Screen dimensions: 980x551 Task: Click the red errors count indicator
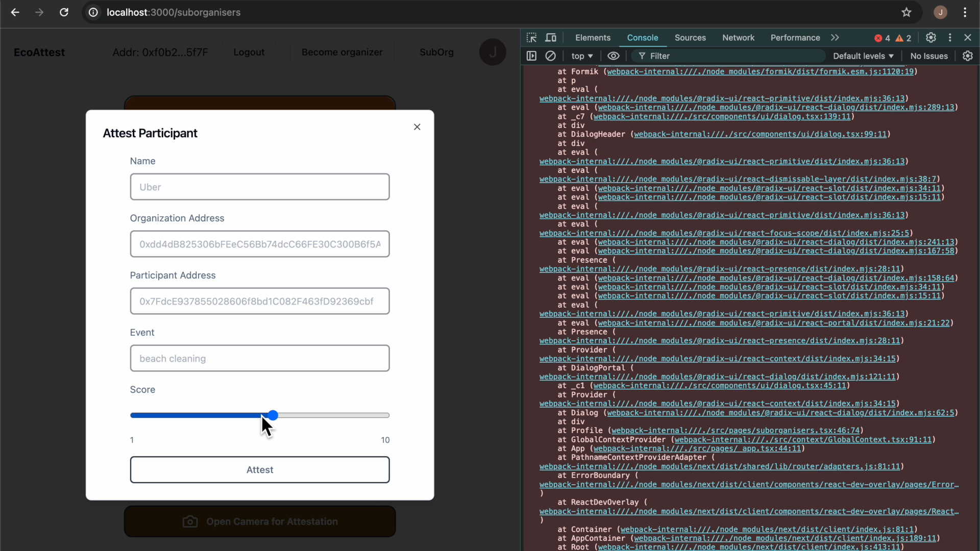(x=883, y=38)
